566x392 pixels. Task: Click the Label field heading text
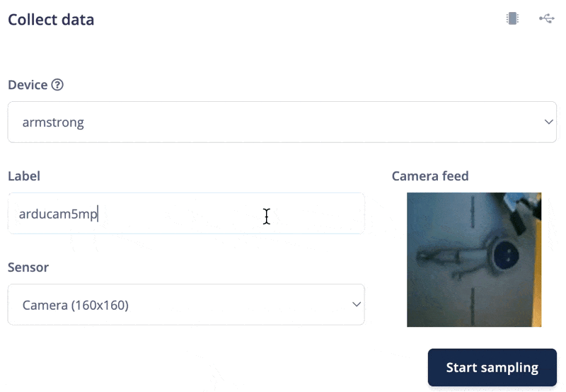[x=24, y=176]
